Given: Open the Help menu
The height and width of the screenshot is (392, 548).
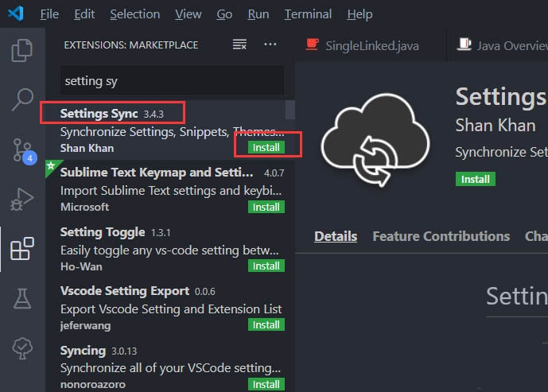Looking at the screenshot, I should pyautogui.click(x=360, y=14).
